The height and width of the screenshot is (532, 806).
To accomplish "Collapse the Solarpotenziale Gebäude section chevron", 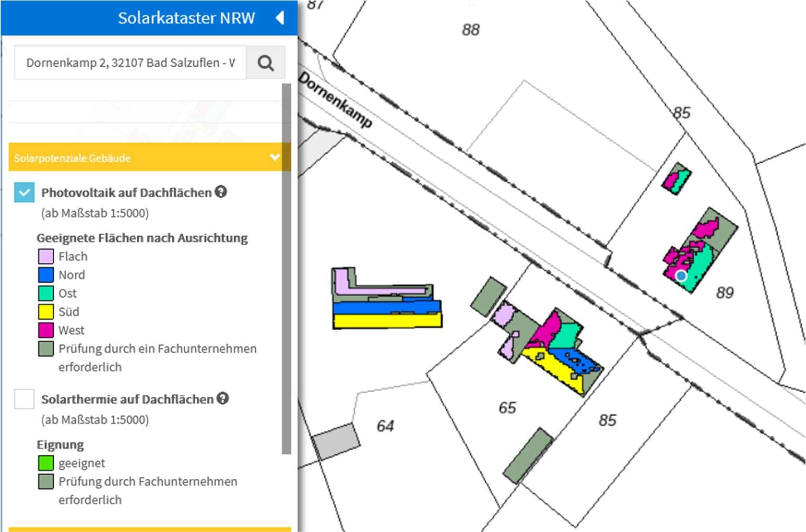I will (x=275, y=157).
